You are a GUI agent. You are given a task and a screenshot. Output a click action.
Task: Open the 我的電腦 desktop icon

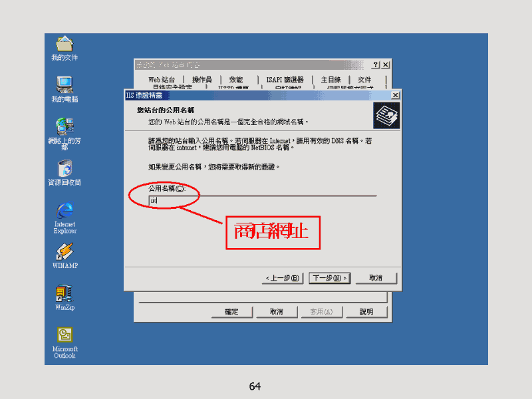pyautogui.click(x=65, y=85)
